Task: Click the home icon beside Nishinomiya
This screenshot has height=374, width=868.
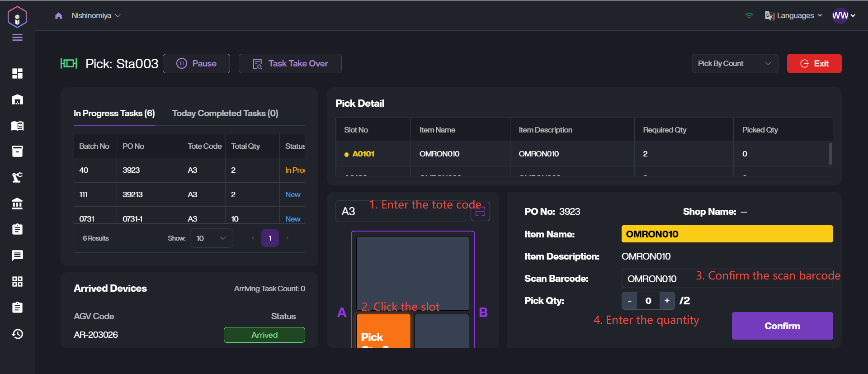Action: click(x=58, y=16)
